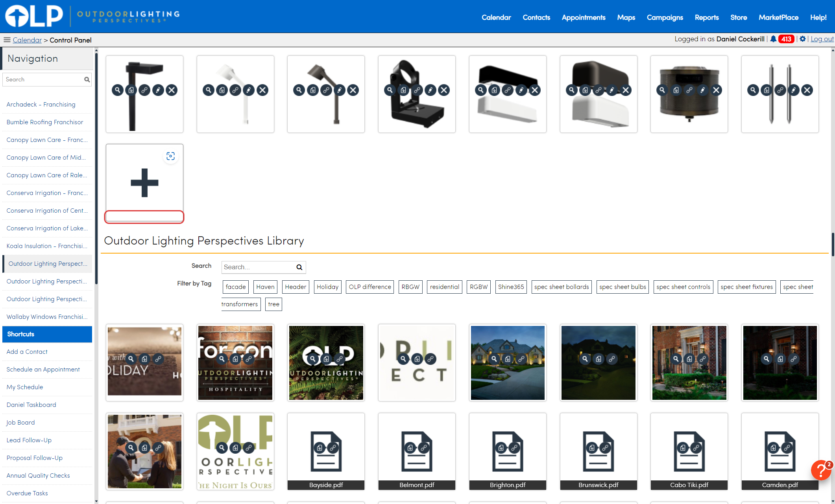This screenshot has width=835, height=504.
Task: Click the capture icon on the upload tile
Action: click(170, 156)
